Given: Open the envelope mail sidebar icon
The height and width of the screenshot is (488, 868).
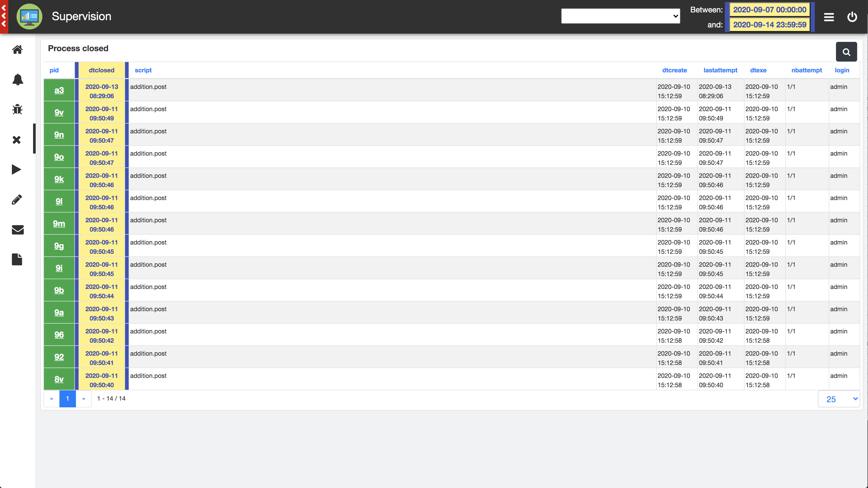Looking at the screenshot, I should 18,230.
